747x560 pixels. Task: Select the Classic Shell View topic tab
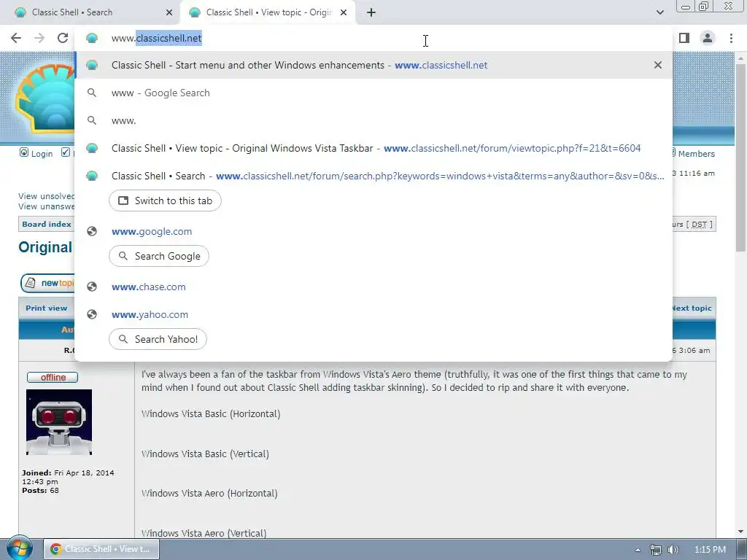pos(268,12)
